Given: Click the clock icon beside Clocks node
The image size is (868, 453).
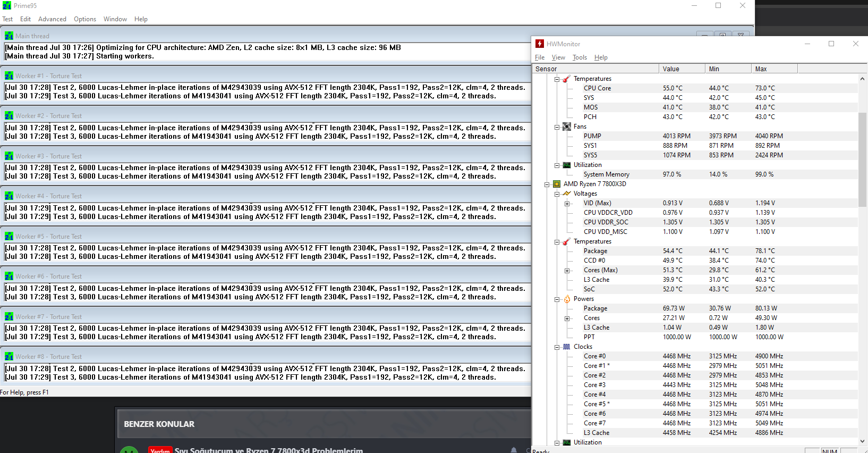Looking at the screenshot, I should tap(567, 347).
